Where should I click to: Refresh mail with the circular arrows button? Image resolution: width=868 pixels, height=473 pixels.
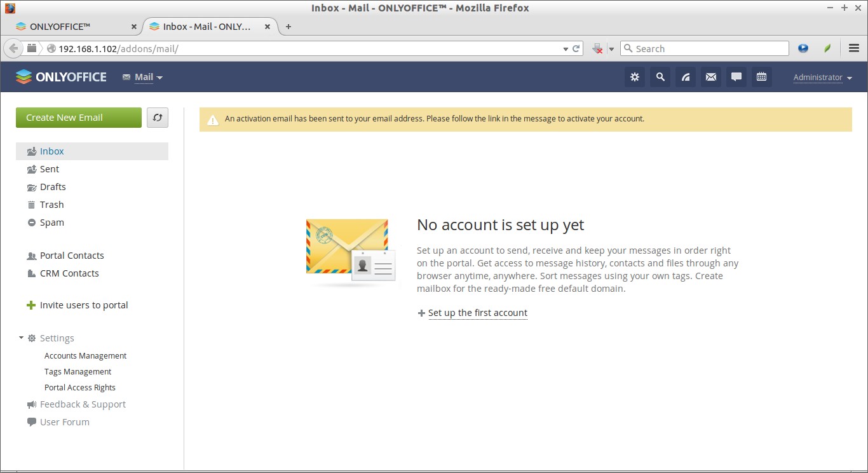(x=158, y=118)
